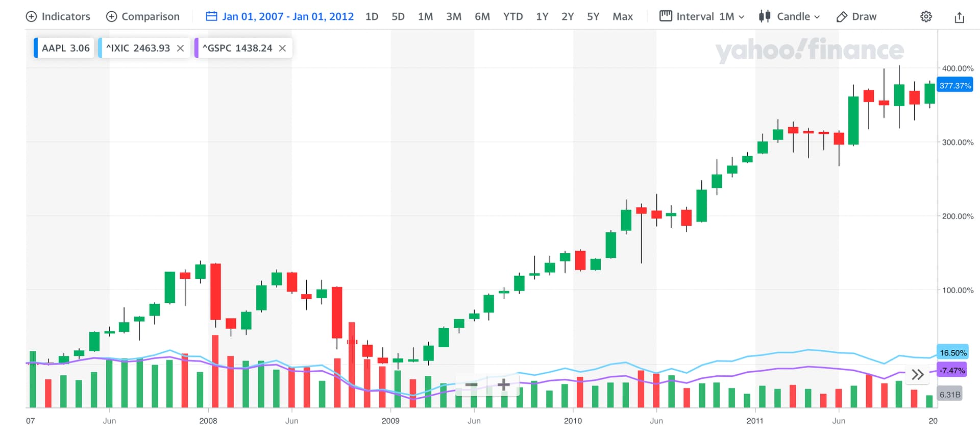
Task: Click the 100.00% axis label
Action: pos(958,290)
